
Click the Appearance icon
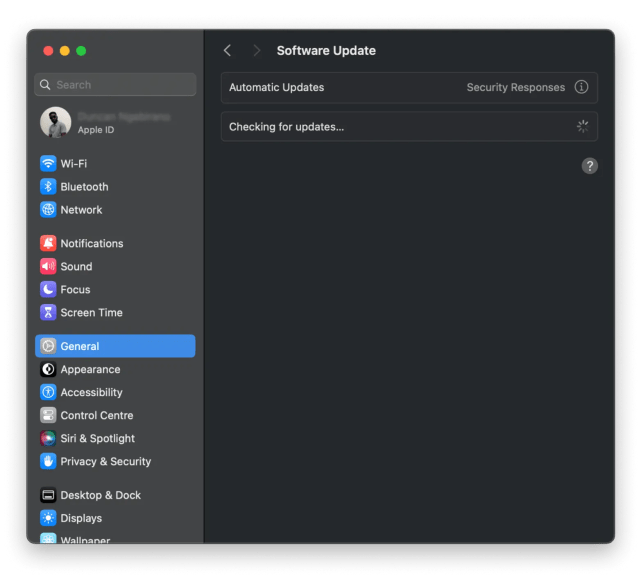pyautogui.click(x=48, y=369)
